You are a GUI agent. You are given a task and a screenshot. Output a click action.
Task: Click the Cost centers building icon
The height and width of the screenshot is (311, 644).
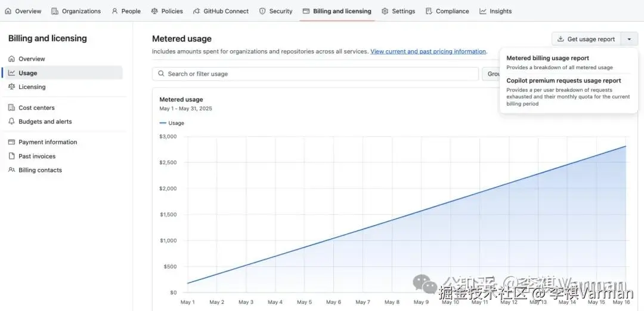tap(12, 108)
